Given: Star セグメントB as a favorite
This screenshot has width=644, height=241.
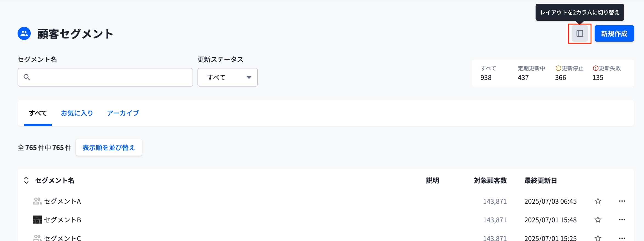Looking at the screenshot, I should click(x=598, y=220).
